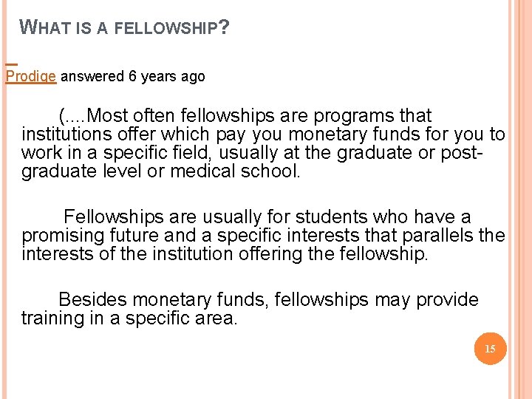Screen dimensions: 532x399
Task: Open the Prodige author link
Action: (x=30, y=76)
